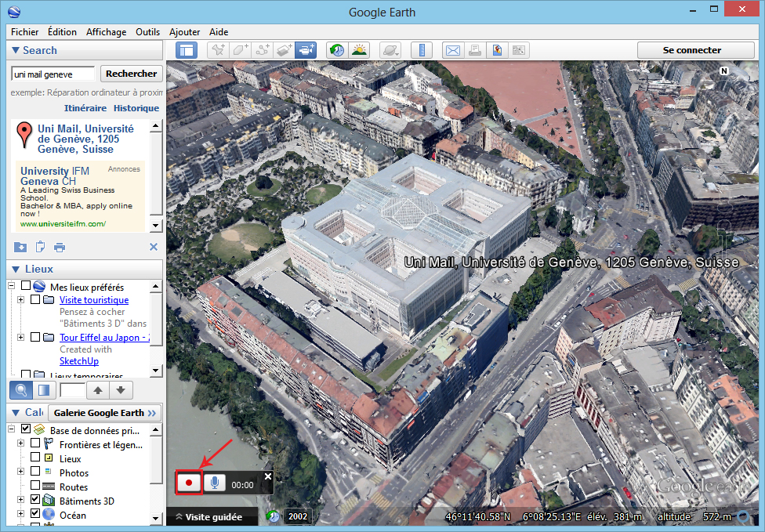
Task: Open the Affichage menu
Action: click(x=107, y=31)
